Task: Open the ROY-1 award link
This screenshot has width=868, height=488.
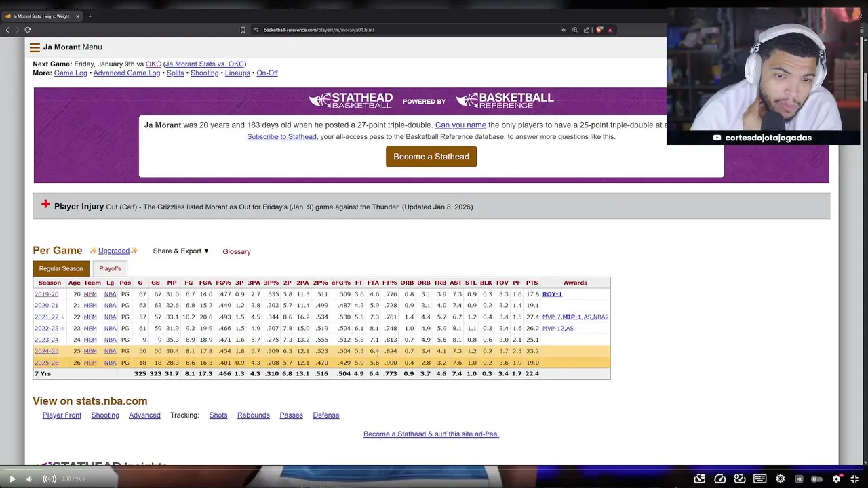Action: coord(552,294)
